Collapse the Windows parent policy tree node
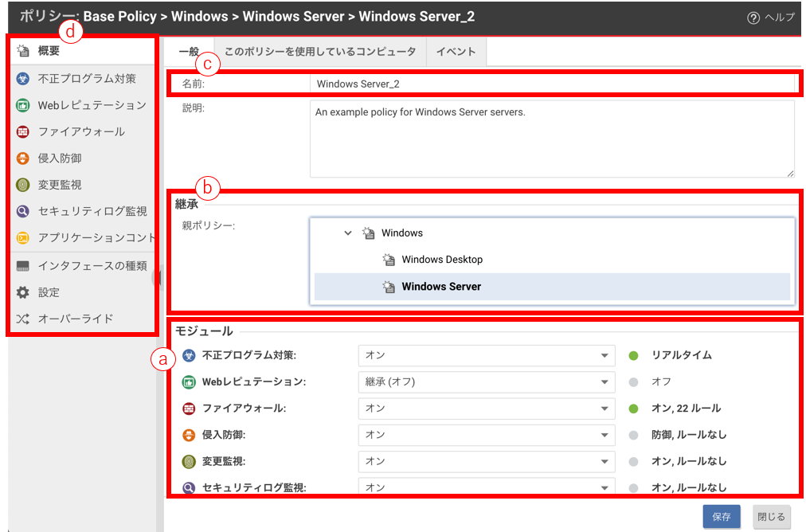806x532 pixels. pos(347,233)
